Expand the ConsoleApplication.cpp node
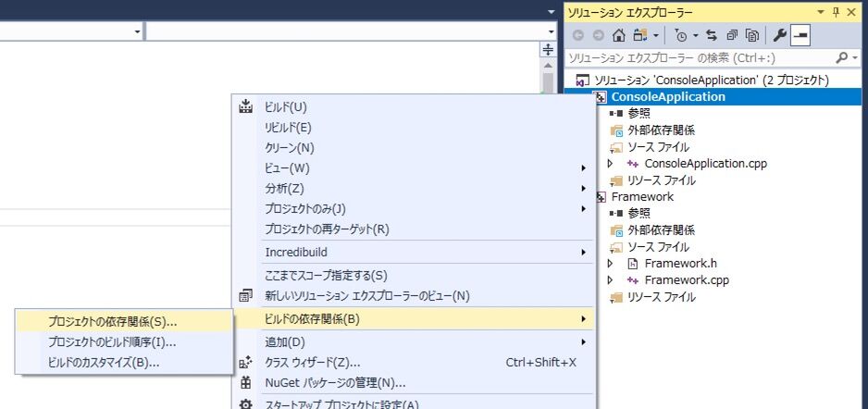This screenshot has width=868, height=409. pyautogui.click(x=611, y=164)
